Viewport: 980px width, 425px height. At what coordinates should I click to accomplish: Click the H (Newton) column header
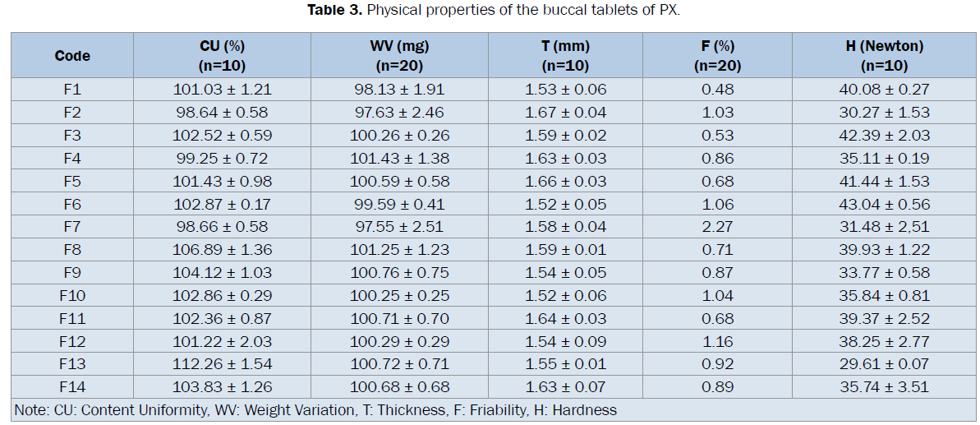[884, 56]
